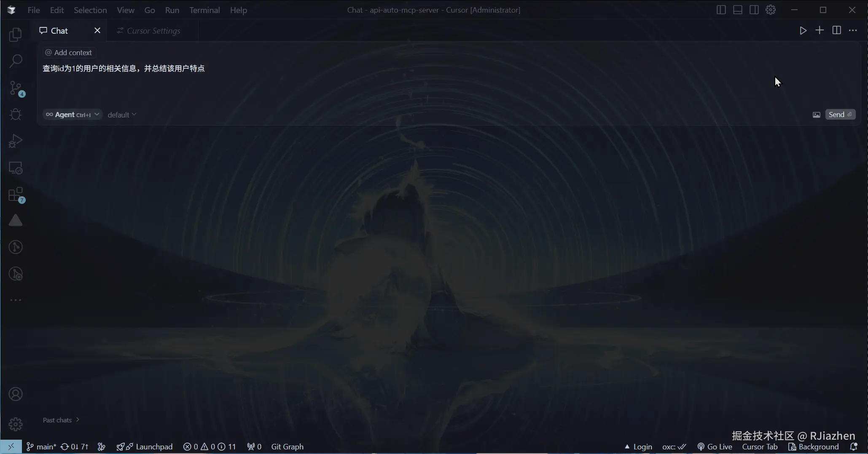Click the solid triangle icon in the activity bar
This screenshot has width=868, height=454.
pos(16,220)
